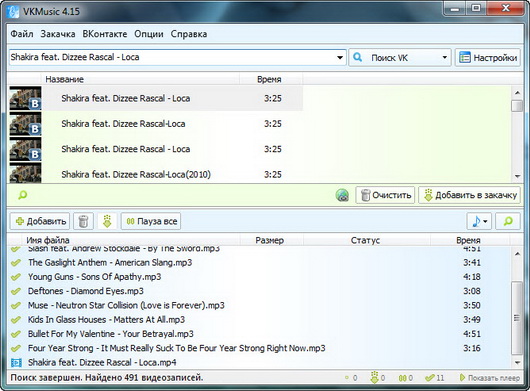
Task: Click thumbnail of Shakira feat. Dizzee Rascal-Loca result
Action: 25,124
